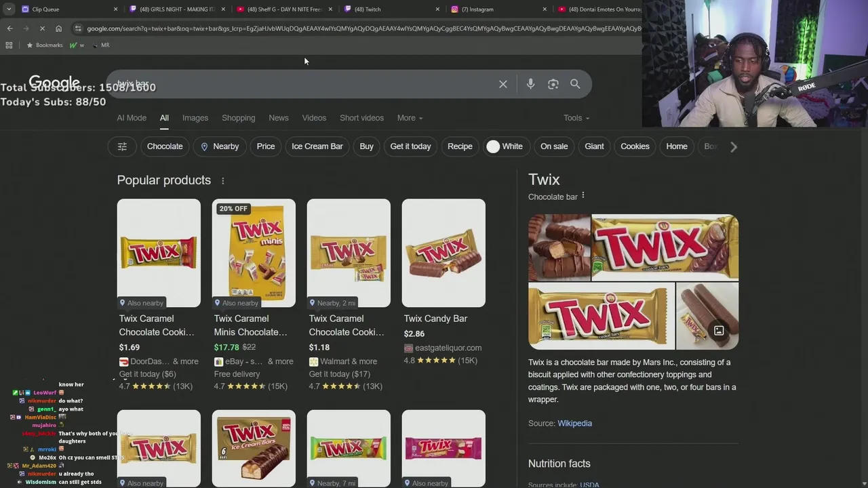The image size is (868, 488).
Task: Close the Instagram tab
Action: 544,9
